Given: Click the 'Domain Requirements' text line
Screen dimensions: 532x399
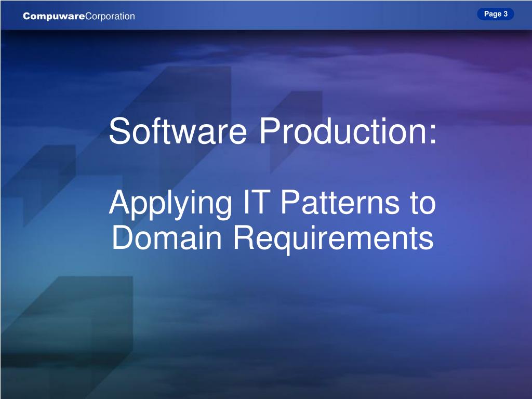Looking at the screenshot, I should point(273,239).
